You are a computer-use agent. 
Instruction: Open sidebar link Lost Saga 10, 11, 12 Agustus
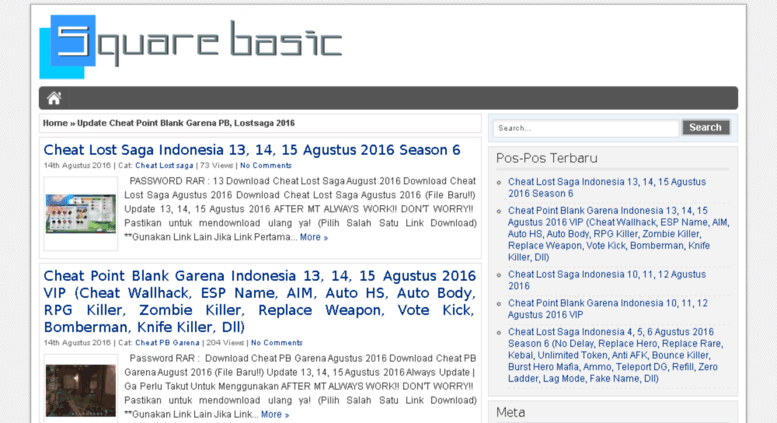(607, 280)
